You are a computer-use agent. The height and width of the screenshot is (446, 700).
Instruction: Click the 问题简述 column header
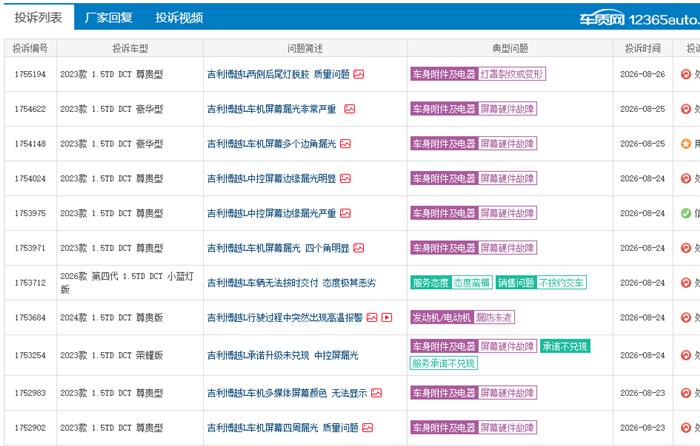(305, 48)
